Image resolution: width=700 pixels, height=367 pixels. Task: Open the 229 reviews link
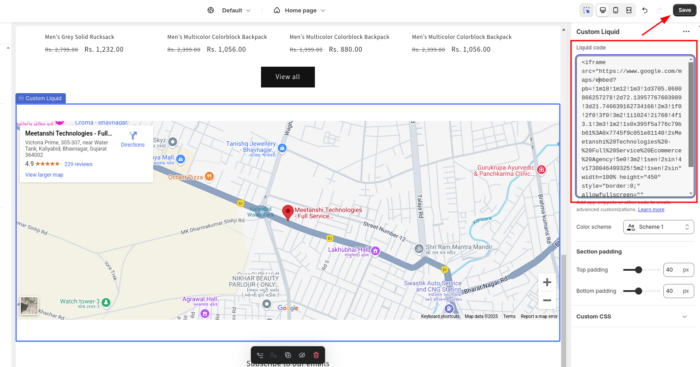pyautogui.click(x=78, y=164)
